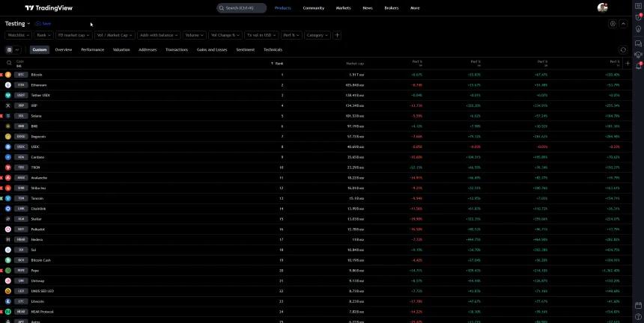Click the Solana coin logo
The height and width of the screenshot is (323, 644).
[8, 116]
